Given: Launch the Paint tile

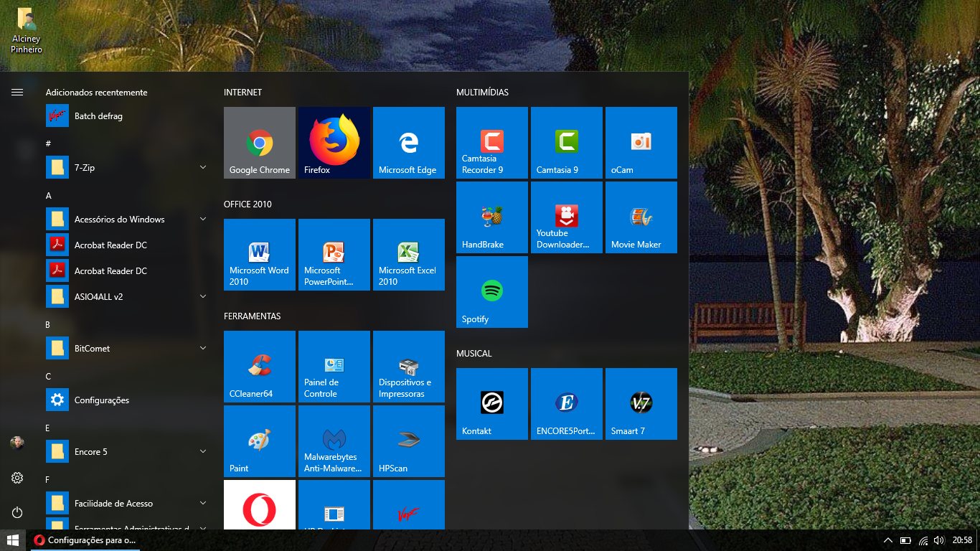Looking at the screenshot, I should point(260,441).
